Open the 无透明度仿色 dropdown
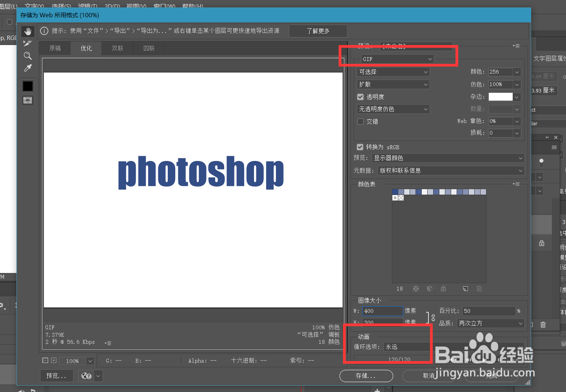The image size is (566, 392). 393,109
